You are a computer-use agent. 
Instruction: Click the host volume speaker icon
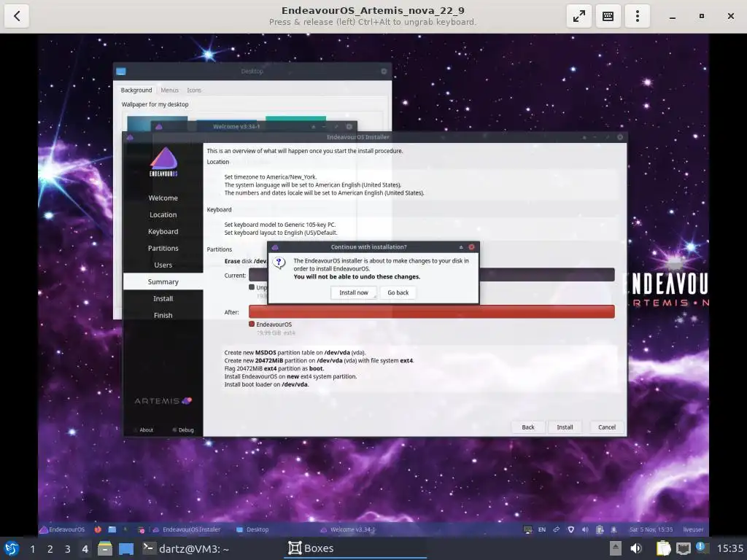(x=636, y=548)
